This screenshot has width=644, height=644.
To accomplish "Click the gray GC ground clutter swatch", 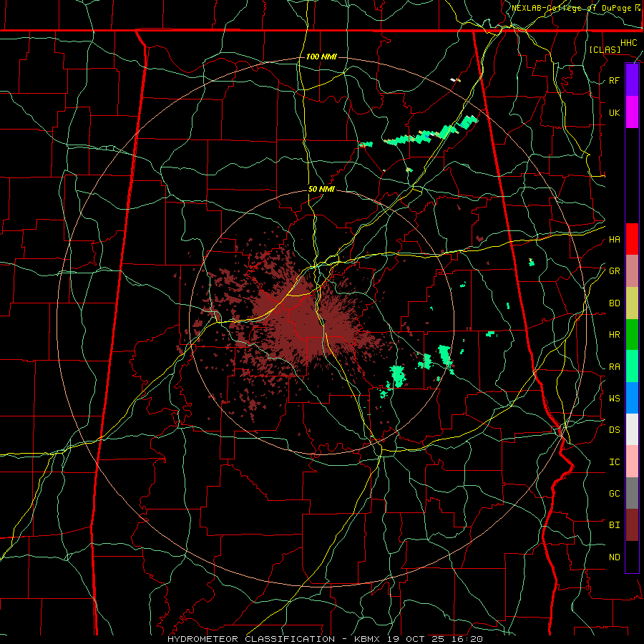I will point(632,493).
